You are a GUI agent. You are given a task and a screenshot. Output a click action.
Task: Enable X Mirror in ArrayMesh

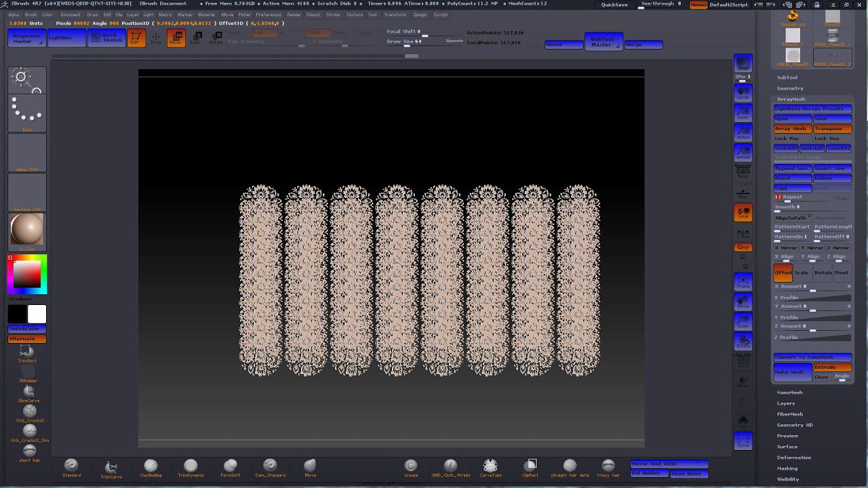786,248
